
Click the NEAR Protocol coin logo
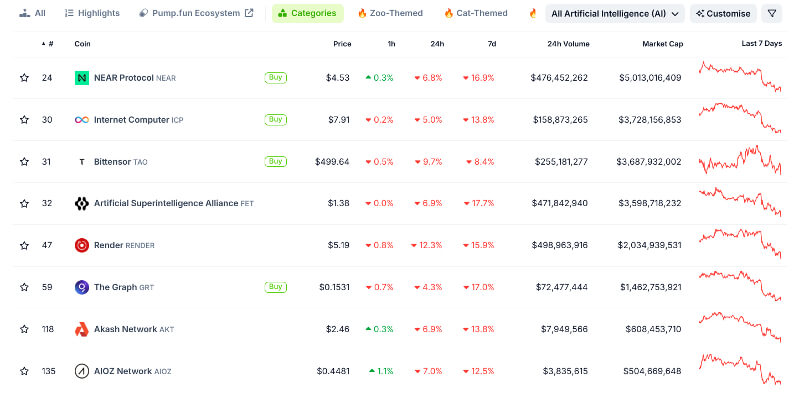[82, 78]
